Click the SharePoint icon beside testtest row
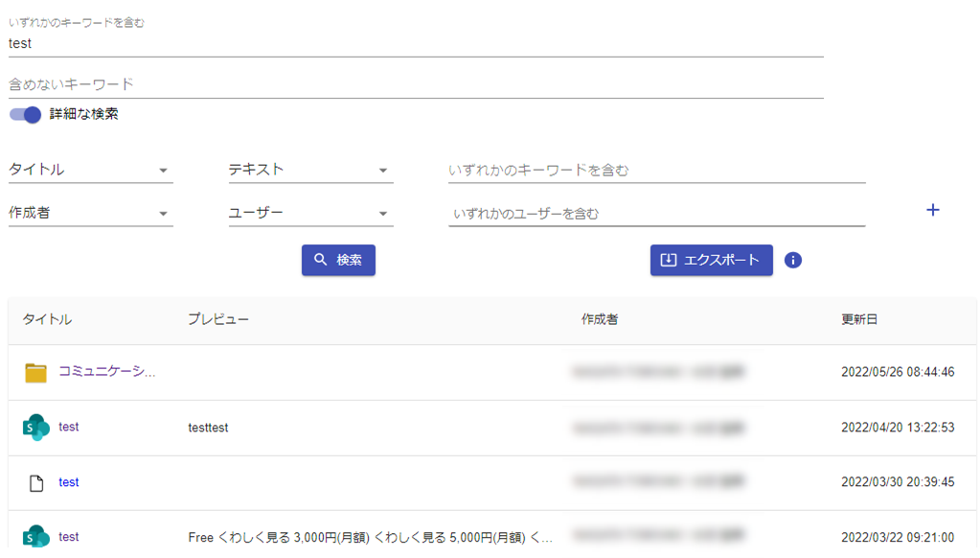 [x=35, y=428]
